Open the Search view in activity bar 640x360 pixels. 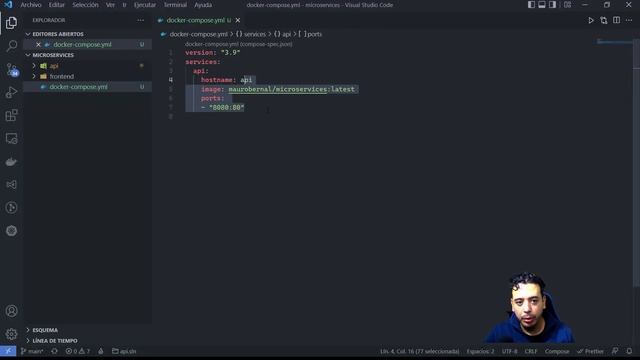pyautogui.click(x=11, y=46)
